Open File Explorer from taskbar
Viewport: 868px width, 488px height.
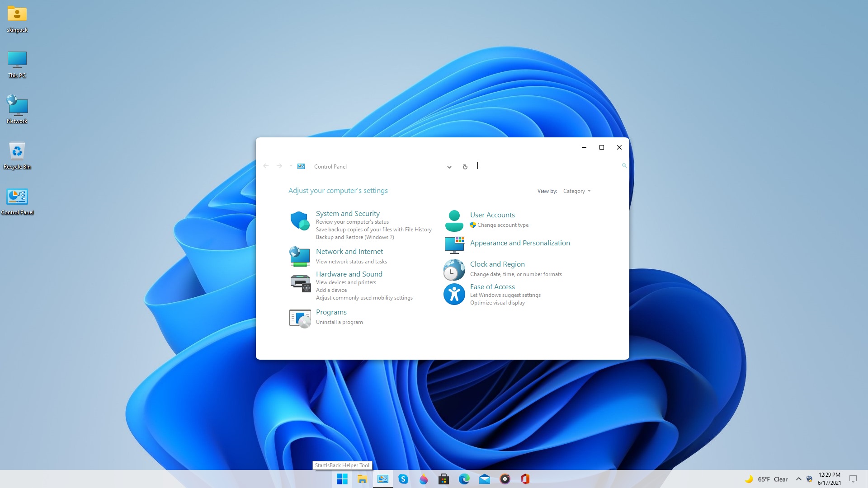(x=362, y=479)
